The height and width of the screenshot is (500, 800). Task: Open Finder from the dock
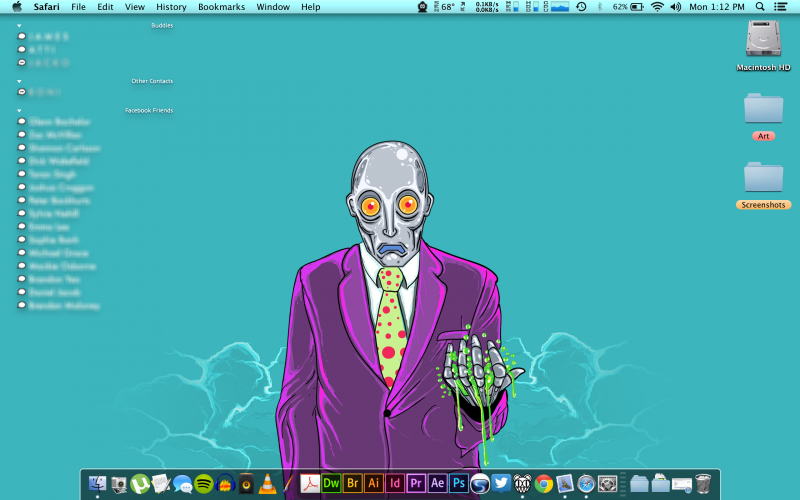97,483
